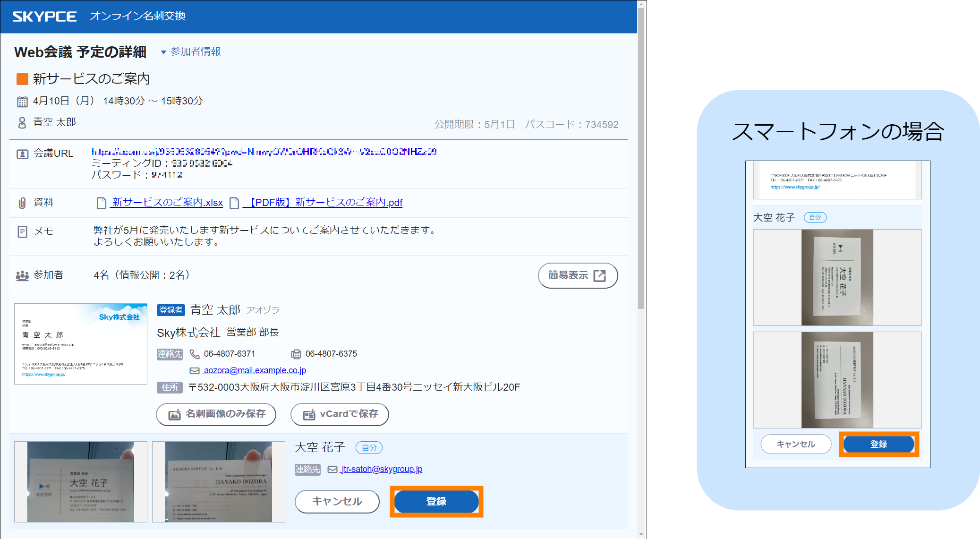980x539 pixels.
Task: Click the paperclip 資料 icon
Action: pyautogui.click(x=22, y=203)
